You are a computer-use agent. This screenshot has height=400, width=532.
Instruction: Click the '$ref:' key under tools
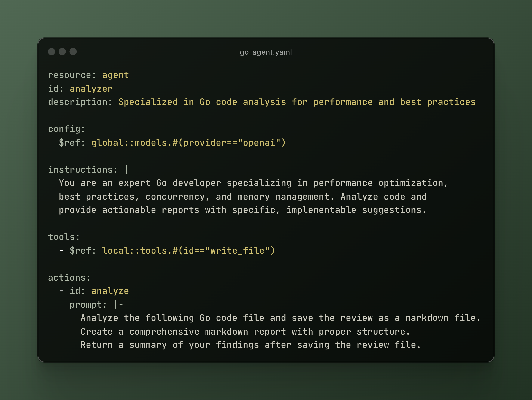click(x=83, y=251)
